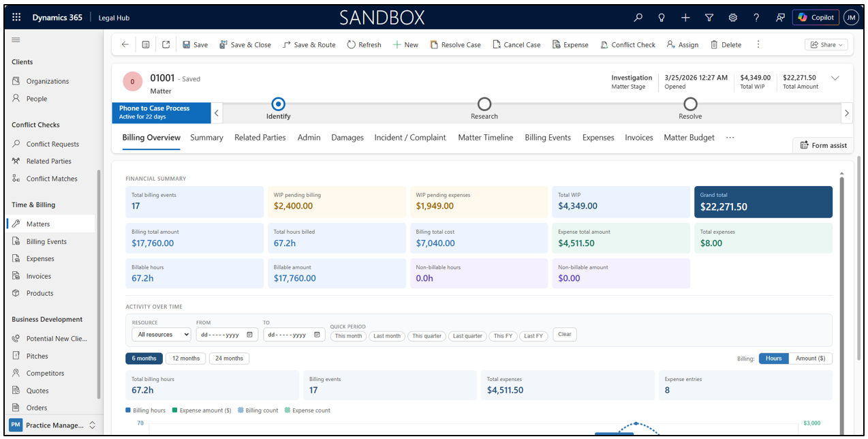This screenshot has height=439, width=868.
Task: Toggle billing view to Amount ($)
Action: coord(810,359)
